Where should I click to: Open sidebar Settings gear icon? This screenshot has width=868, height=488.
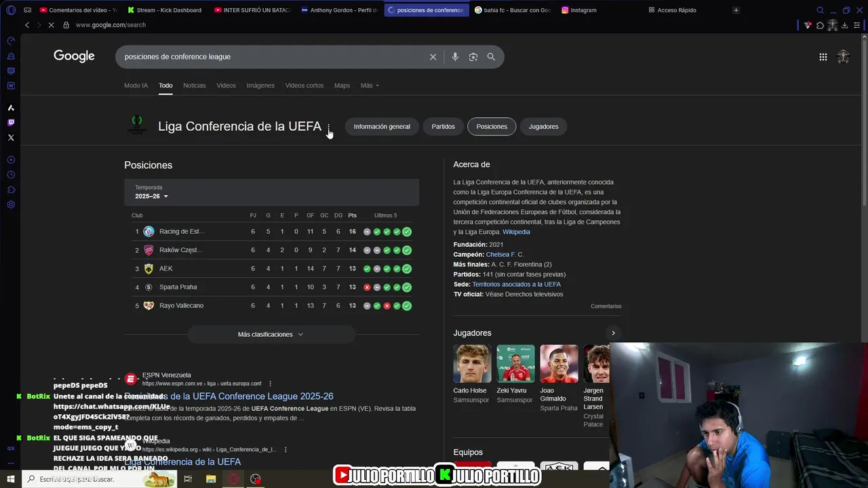(x=11, y=205)
